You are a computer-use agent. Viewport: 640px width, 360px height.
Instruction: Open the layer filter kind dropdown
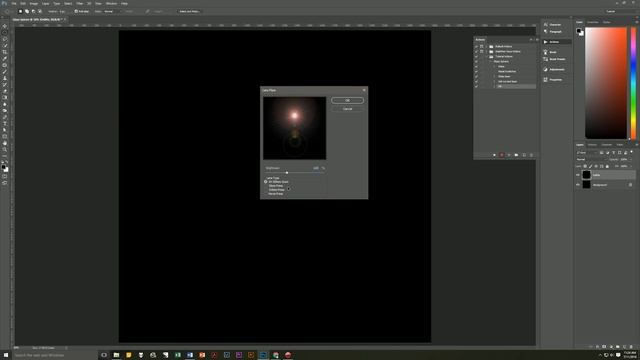(x=587, y=153)
